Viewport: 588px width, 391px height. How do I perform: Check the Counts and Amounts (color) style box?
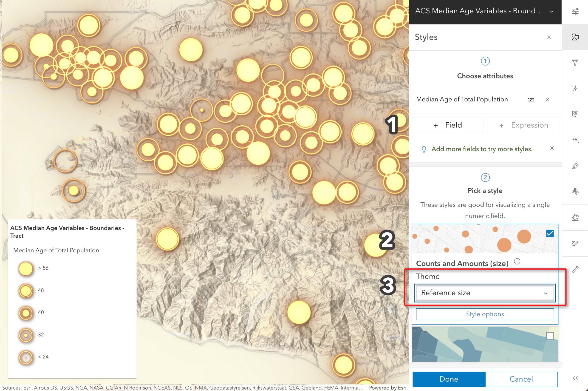(x=550, y=336)
